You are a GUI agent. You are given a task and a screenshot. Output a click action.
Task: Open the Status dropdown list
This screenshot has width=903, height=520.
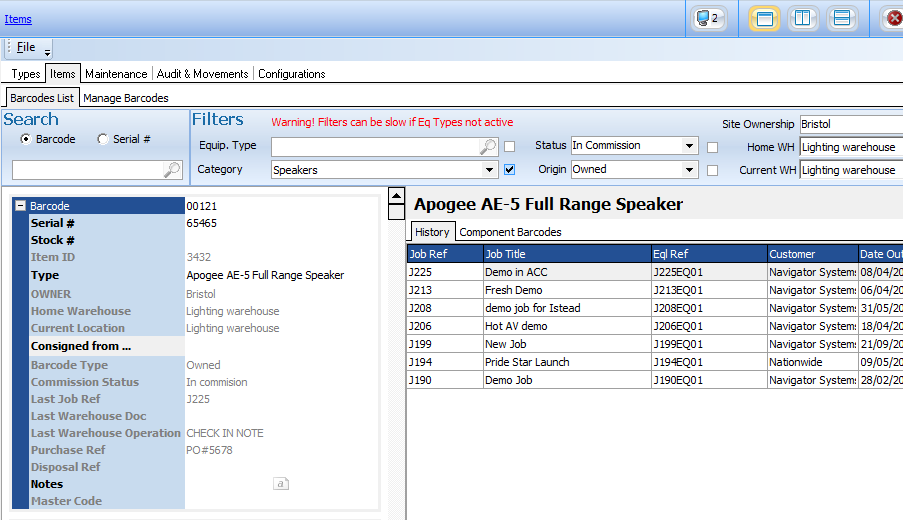(689, 146)
